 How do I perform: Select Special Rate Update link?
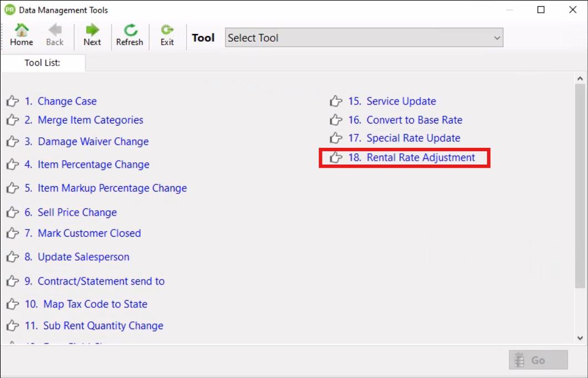click(x=413, y=138)
